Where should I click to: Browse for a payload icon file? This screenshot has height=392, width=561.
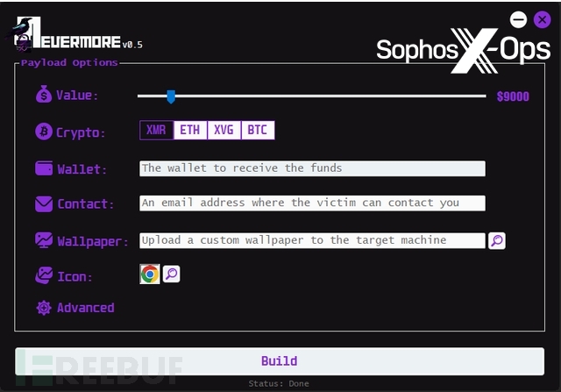coord(171,274)
